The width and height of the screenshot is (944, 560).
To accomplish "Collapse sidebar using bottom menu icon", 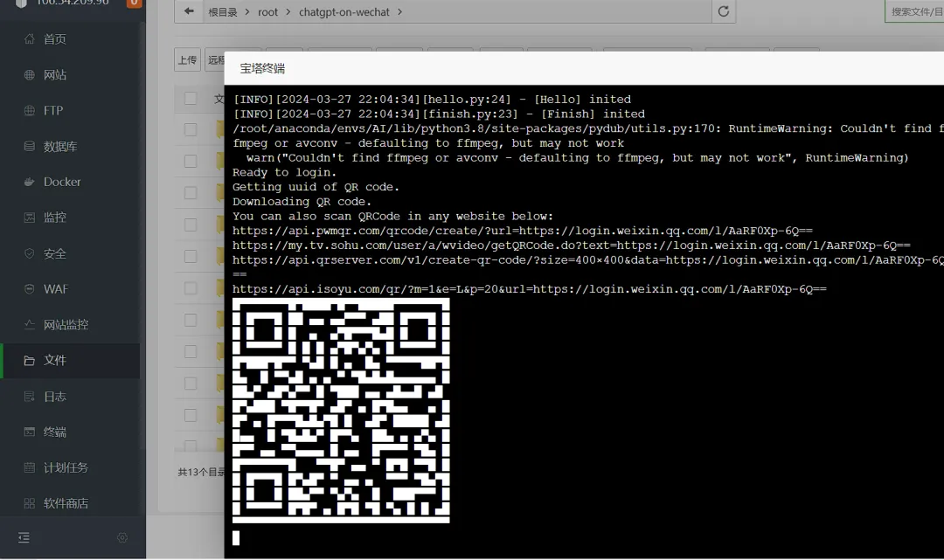I will (x=24, y=538).
